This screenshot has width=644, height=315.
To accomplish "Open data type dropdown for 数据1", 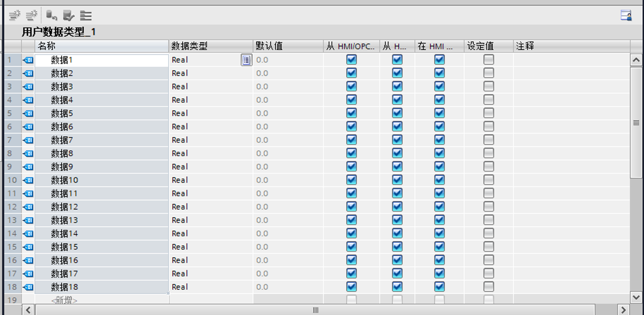I will [x=246, y=60].
